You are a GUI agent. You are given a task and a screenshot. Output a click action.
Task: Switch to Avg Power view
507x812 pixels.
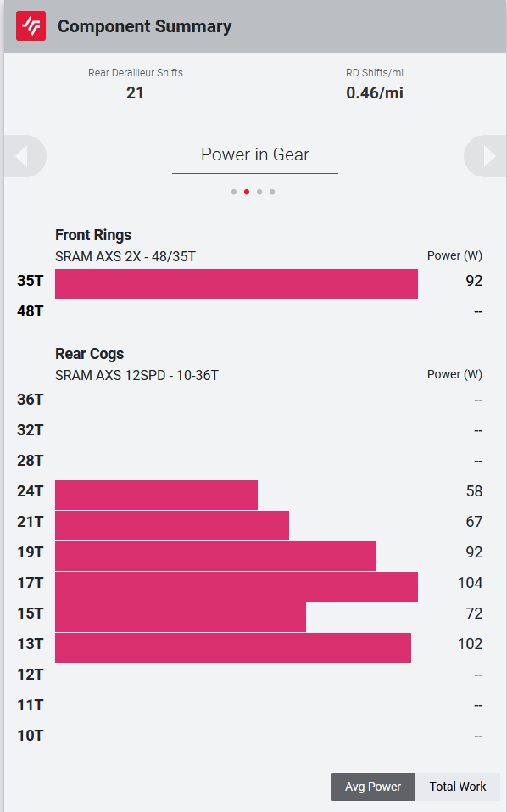[x=373, y=787]
